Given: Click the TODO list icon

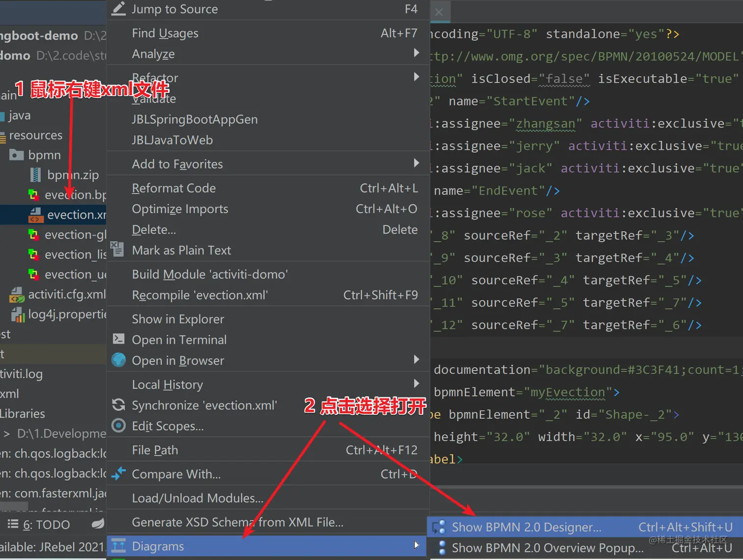Looking at the screenshot, I should click(x=13, y=524).
